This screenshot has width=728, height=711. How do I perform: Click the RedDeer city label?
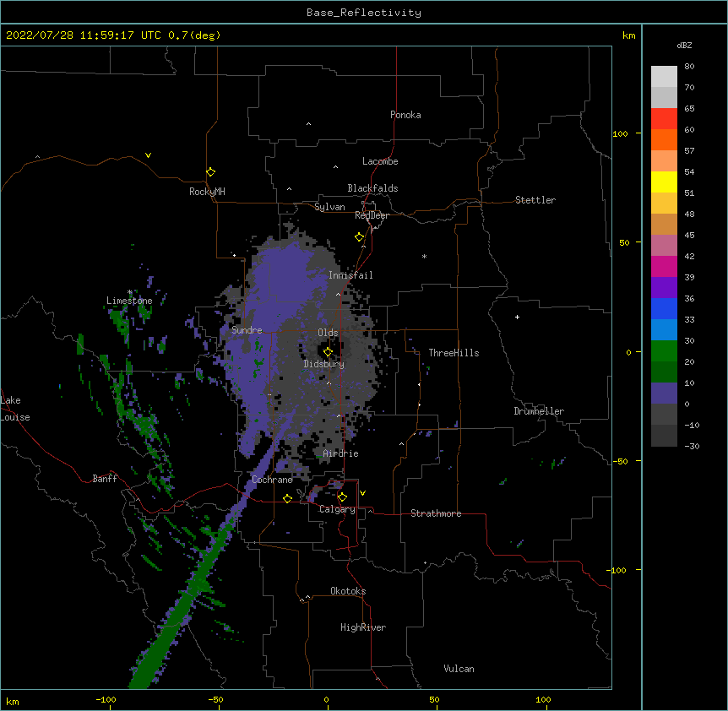[372, 215]
